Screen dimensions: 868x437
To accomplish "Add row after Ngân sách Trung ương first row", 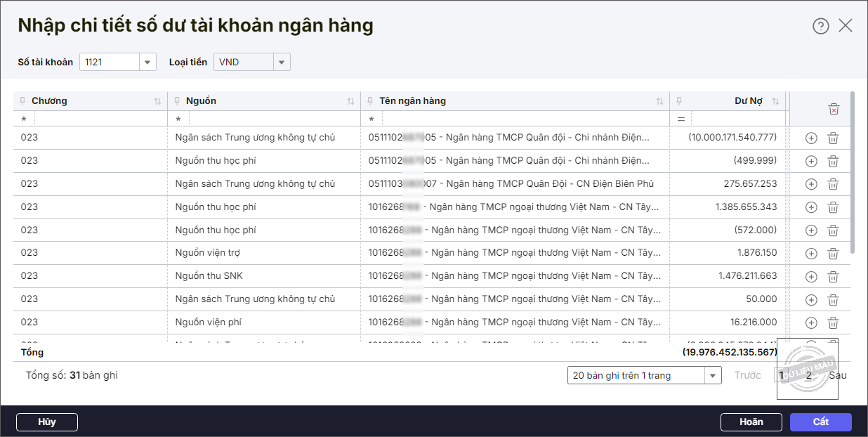I will [x=811, y=138].
